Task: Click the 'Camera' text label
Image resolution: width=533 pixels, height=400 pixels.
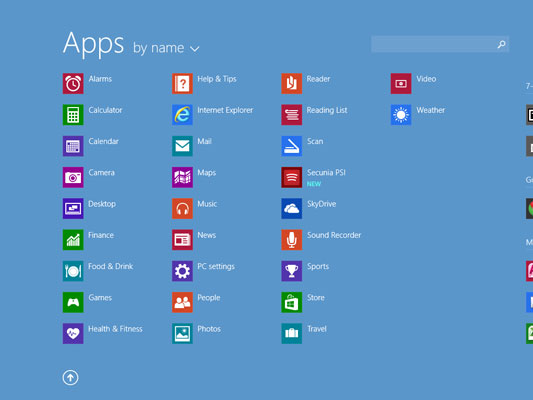Action: click(x=102, y=173)
